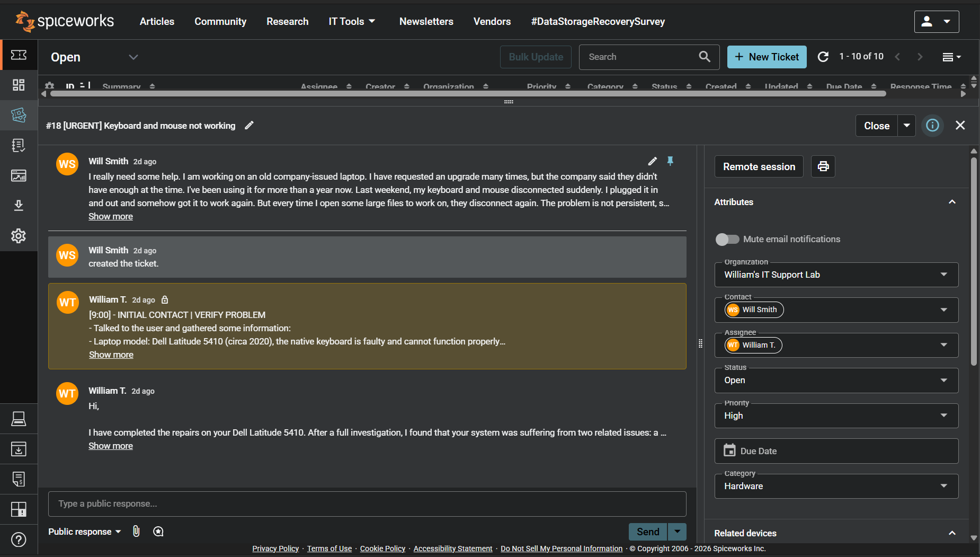Toggle Mute email notifications switch

(x=727, y=240)
